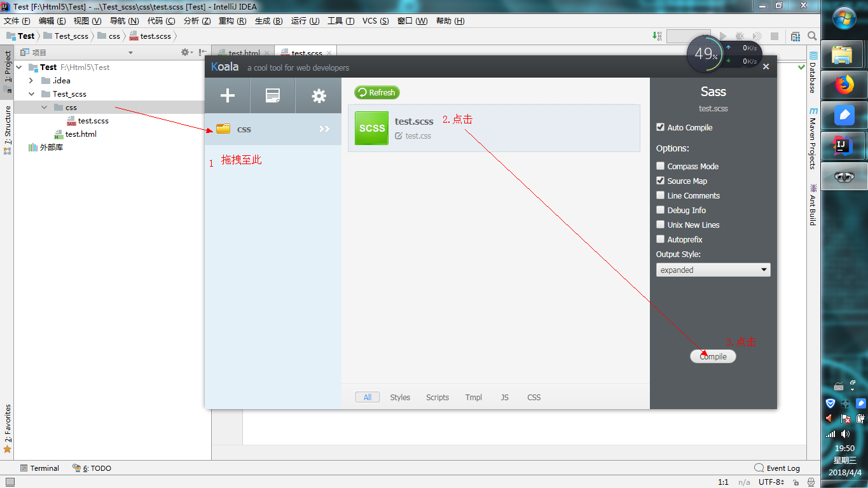868x488 pixels.
Task: Collapse the Test project root node
Action: (x=18, y=67)
